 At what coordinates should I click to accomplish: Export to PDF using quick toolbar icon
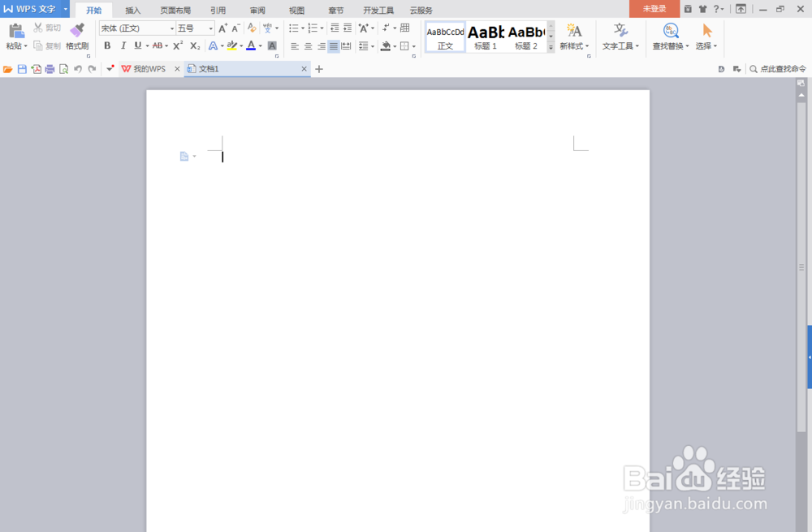tap(36, 69)
